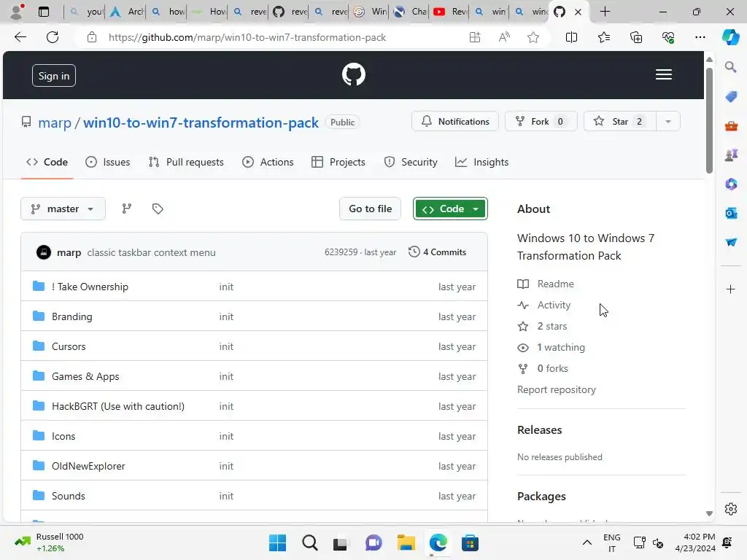This screenshot has height=560, width=747.
Task: View the 4 Commits history
Action: (438, 252)
